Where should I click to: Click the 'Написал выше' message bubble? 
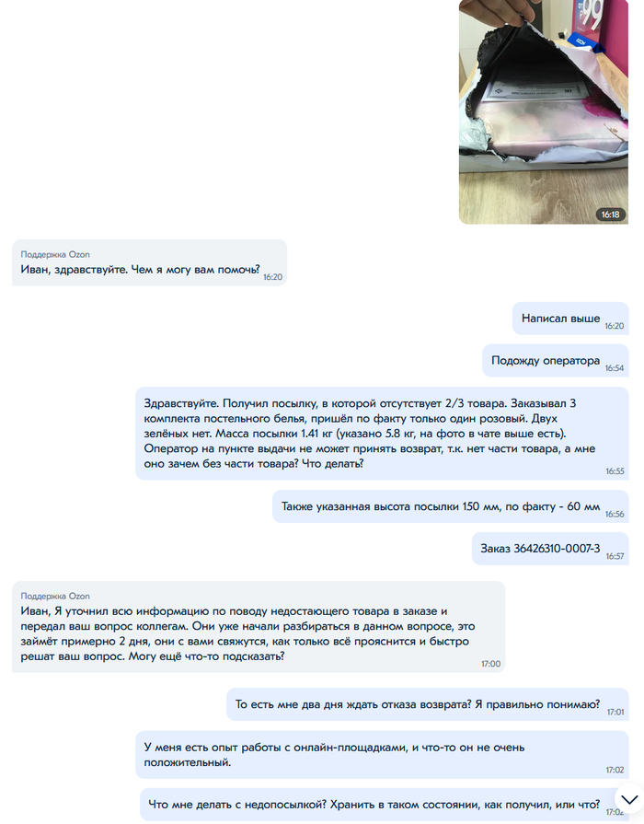[x=570, y=319]
